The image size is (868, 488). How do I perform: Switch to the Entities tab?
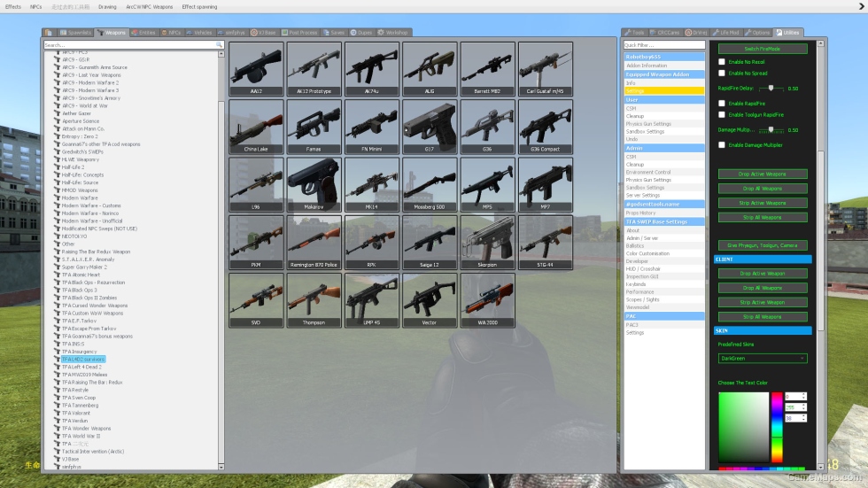tap(143, 33)
